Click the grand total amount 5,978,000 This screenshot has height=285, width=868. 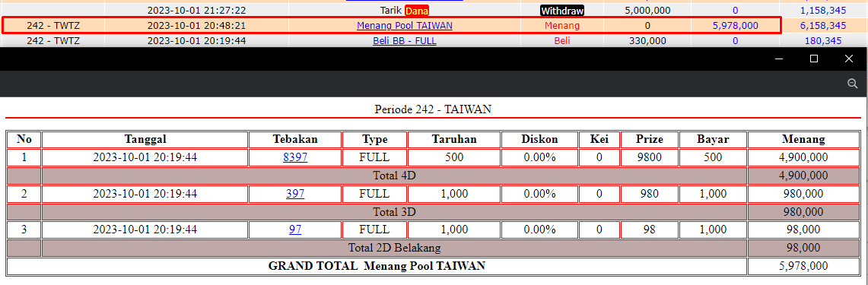point(803,266)
